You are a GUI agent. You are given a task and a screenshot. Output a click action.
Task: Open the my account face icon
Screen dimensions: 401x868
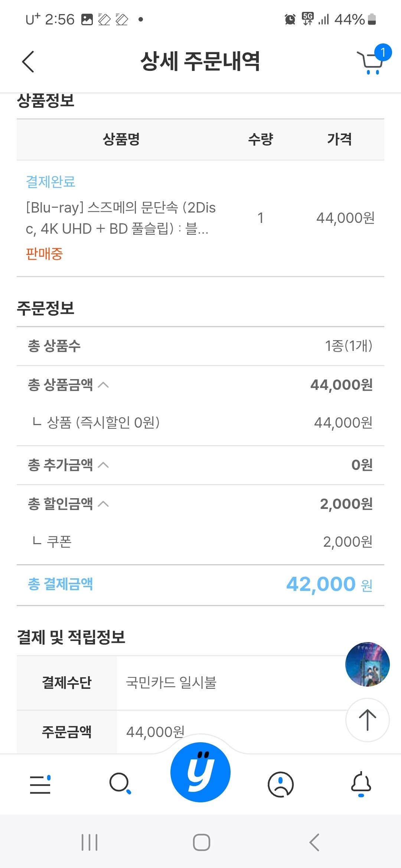tap(281, 784)
